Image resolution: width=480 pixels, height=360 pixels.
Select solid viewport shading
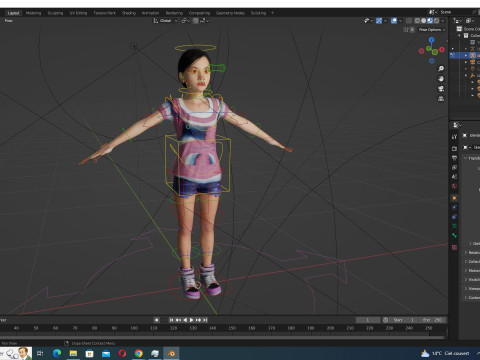(x=424, y=21)
